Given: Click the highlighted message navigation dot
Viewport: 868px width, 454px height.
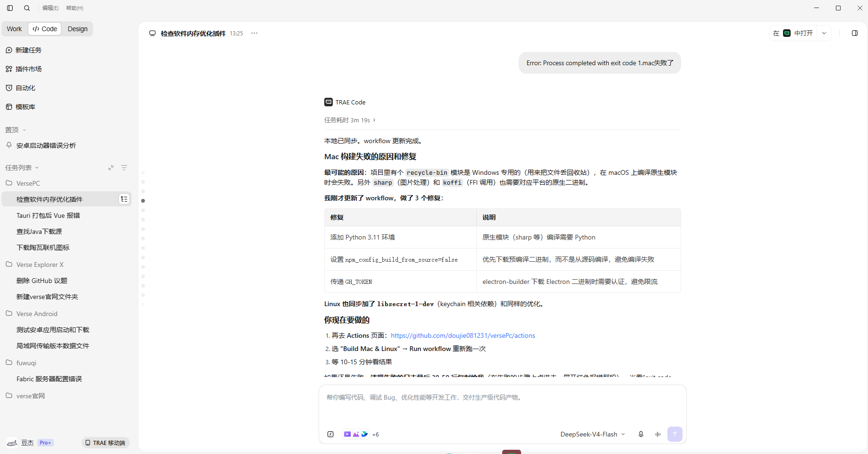Looking at the screenshot, I should click(x=143, y=201).
